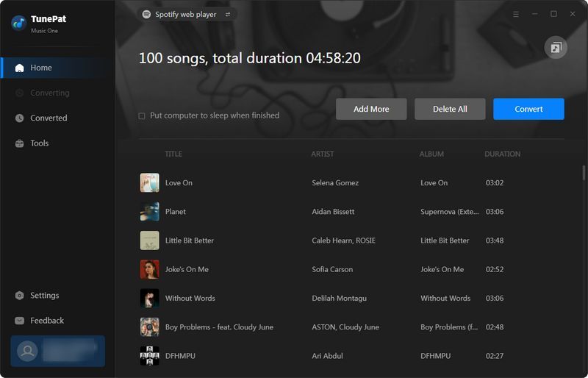588x378 pixels.
Task: Click the ARTIST column header
Action: (323, 154)
